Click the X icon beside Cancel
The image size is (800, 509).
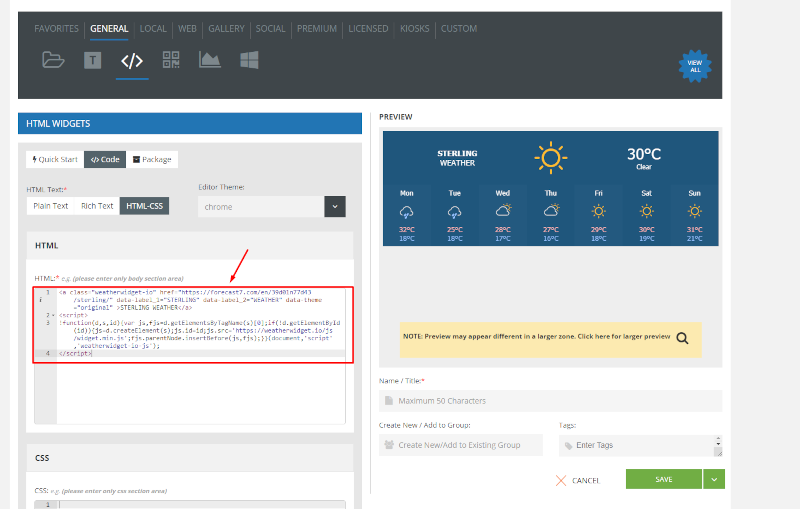(x=561, y=480)
